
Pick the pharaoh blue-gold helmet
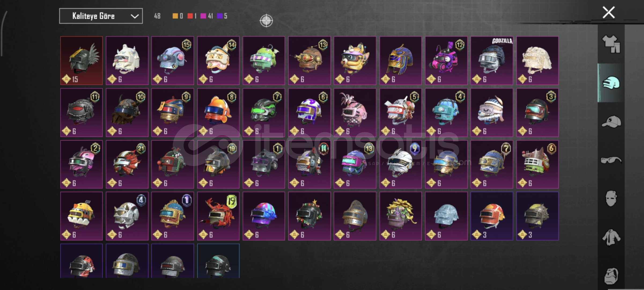(x=400, y=61)
